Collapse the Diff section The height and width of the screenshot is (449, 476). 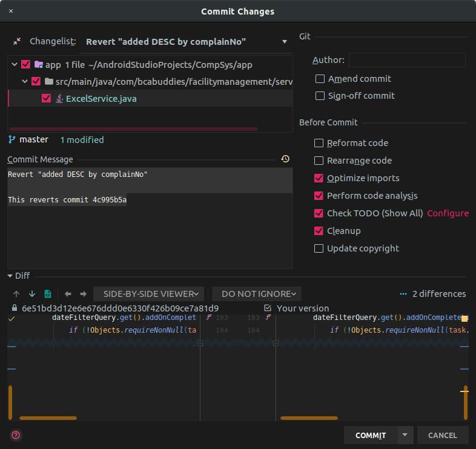(x=10, y=276)
